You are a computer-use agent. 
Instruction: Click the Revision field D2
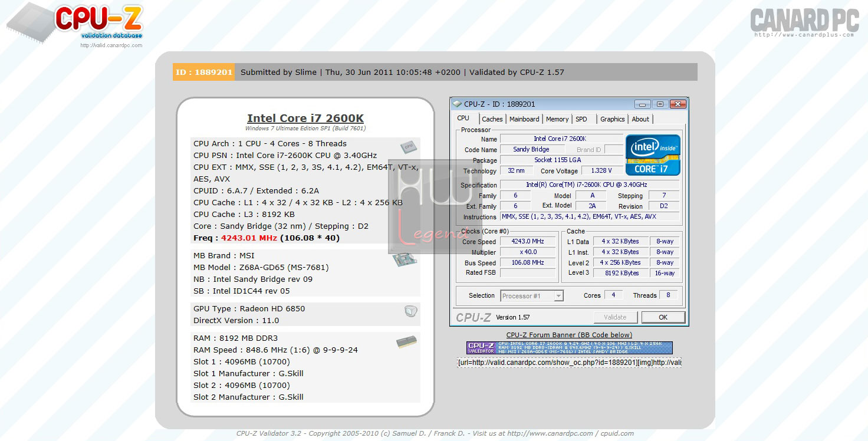664,206
